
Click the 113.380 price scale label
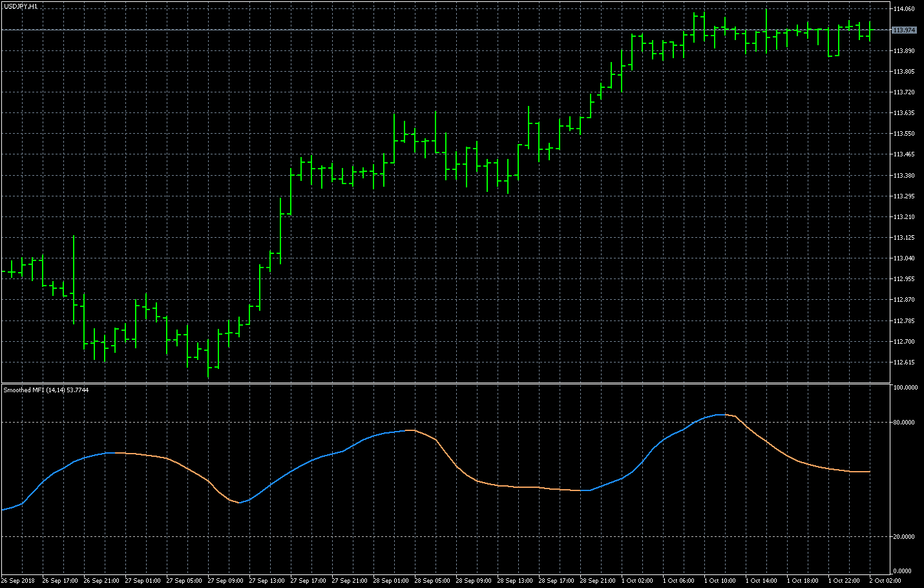click(x=904, y=176)
